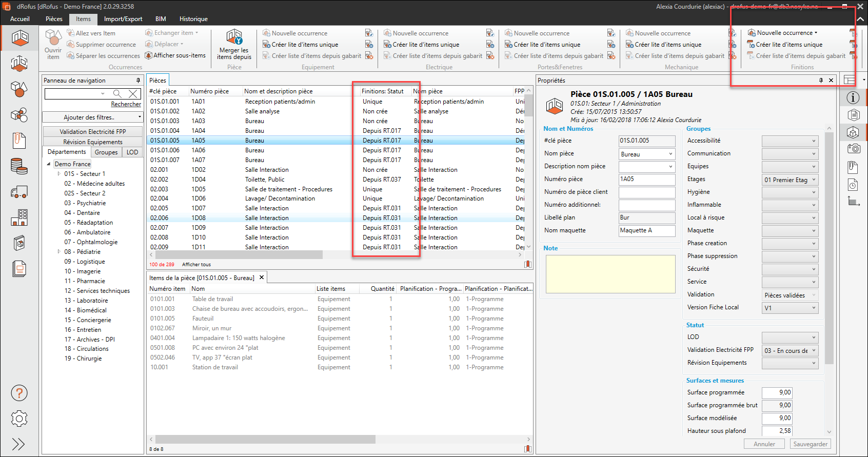Open the help question mark icon

pos(19,393)
